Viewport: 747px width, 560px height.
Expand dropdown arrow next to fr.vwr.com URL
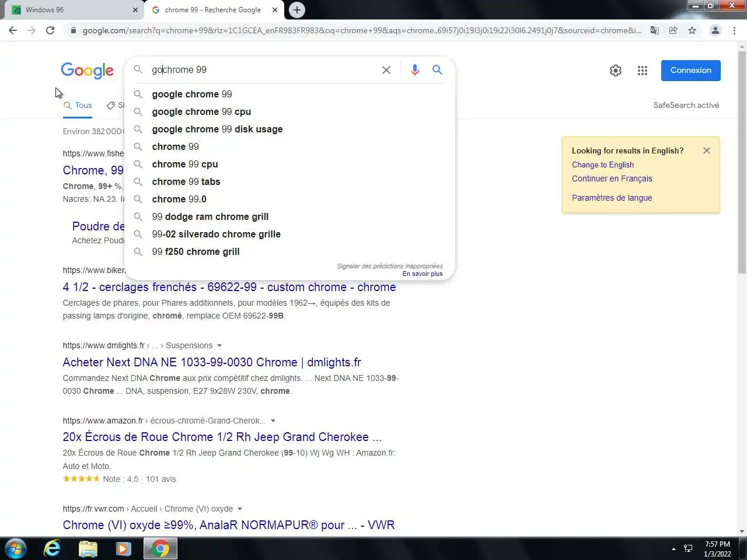tap(240, 509)
